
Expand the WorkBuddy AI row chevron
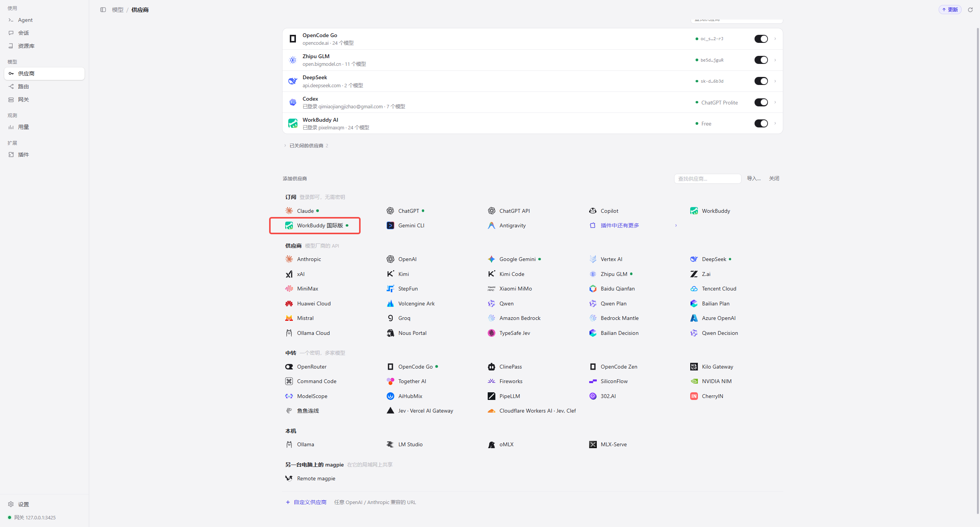tap(775, 123)
